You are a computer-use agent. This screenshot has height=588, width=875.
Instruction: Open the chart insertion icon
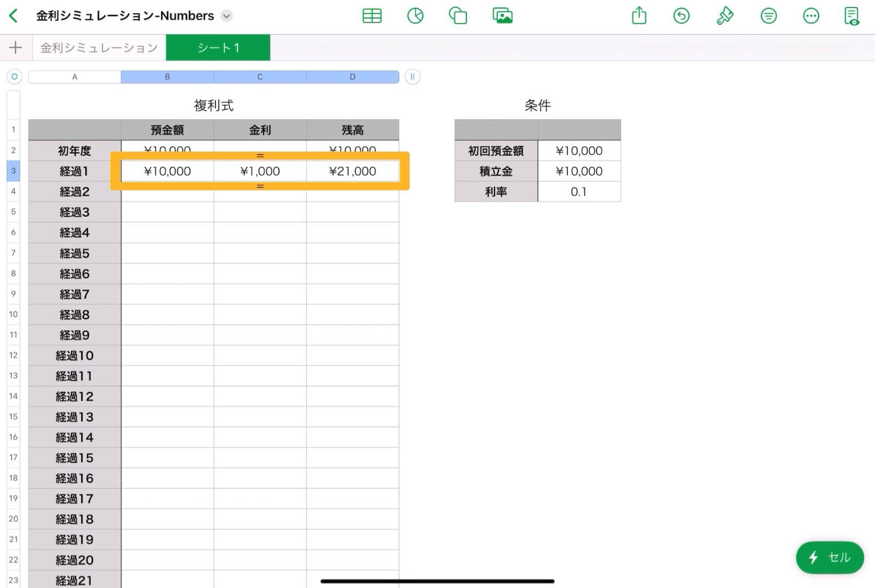tap(415, 15)
